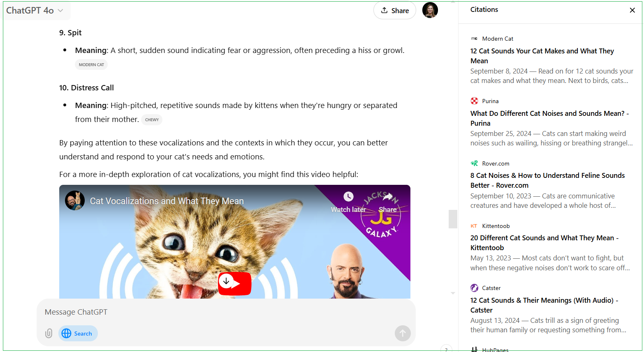Screen dimensions: 644x352
Task: Click the paperclip attachment icon
Action: tap(49, 333)
